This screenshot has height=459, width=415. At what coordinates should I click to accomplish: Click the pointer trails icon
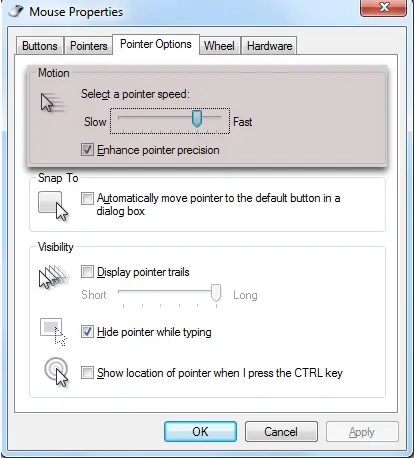pyautogui.click(x=54, y=277)
